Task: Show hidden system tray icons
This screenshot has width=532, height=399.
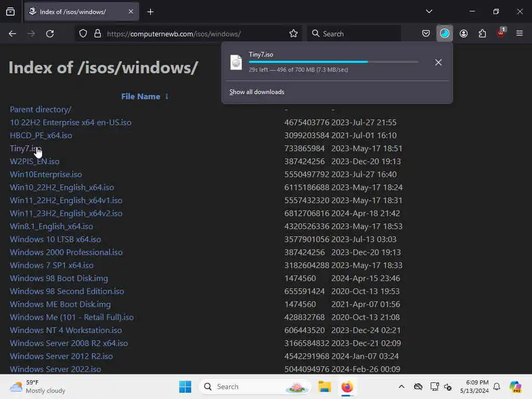Action: tap(402, 387)
